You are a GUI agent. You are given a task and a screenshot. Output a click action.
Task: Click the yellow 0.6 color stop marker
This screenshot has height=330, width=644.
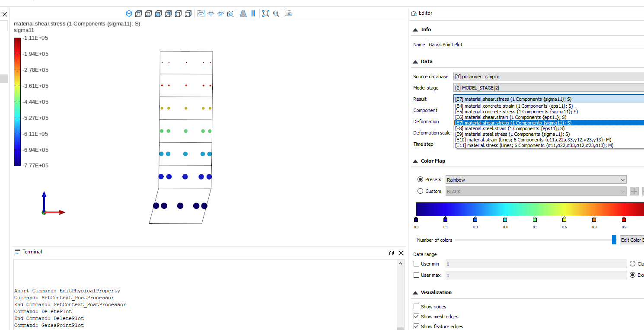click(564, 219)
